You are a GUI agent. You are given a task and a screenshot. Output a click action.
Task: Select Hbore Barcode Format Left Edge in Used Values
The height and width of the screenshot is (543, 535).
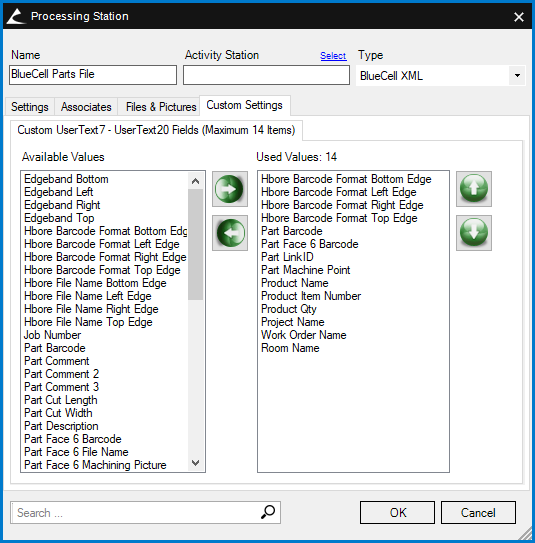coord(339,192)
